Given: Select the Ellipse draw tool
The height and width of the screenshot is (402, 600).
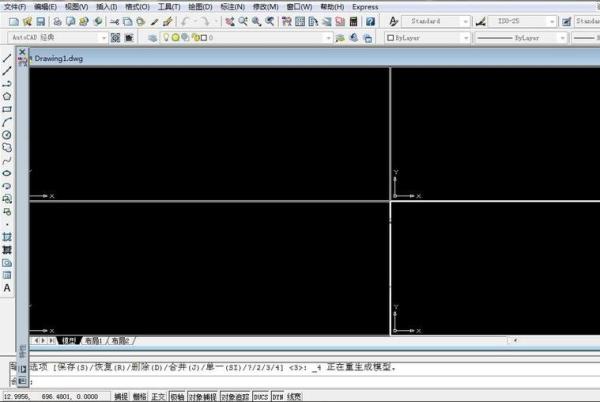Looking at the screenshot, I should 7,173.
